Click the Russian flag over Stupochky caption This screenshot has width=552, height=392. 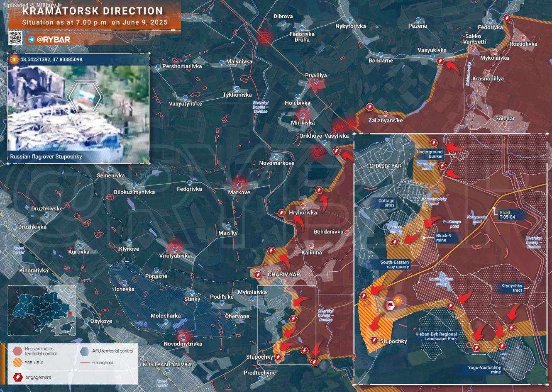pos(46,157)
